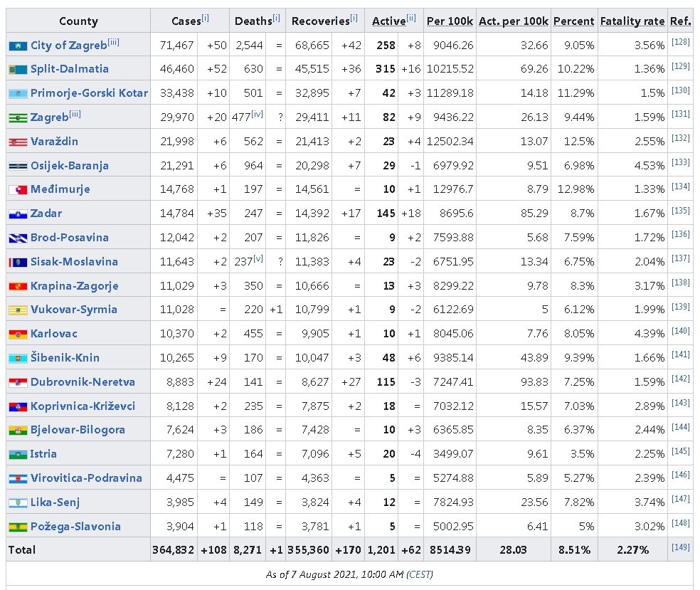Click the Šibenik-Knin flag icon
This screenshot has width=700, height=590.
tap(18, 358)
